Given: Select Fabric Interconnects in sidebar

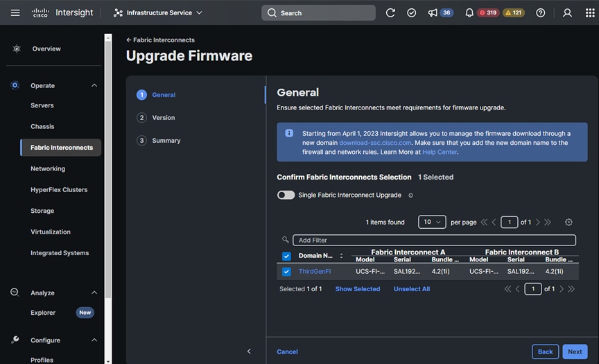Looking at the screenshot, I should point(61,148).
